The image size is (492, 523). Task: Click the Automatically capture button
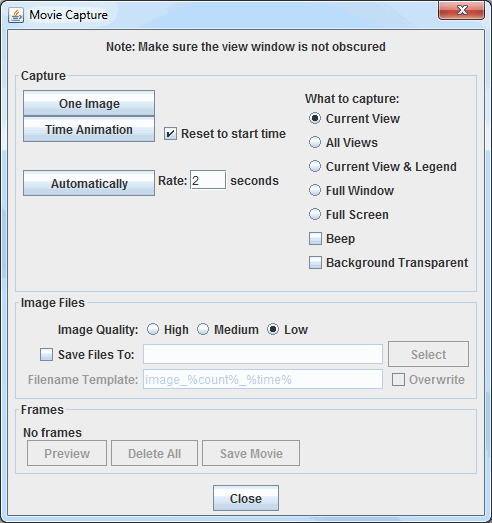click(x=89, y=183)
